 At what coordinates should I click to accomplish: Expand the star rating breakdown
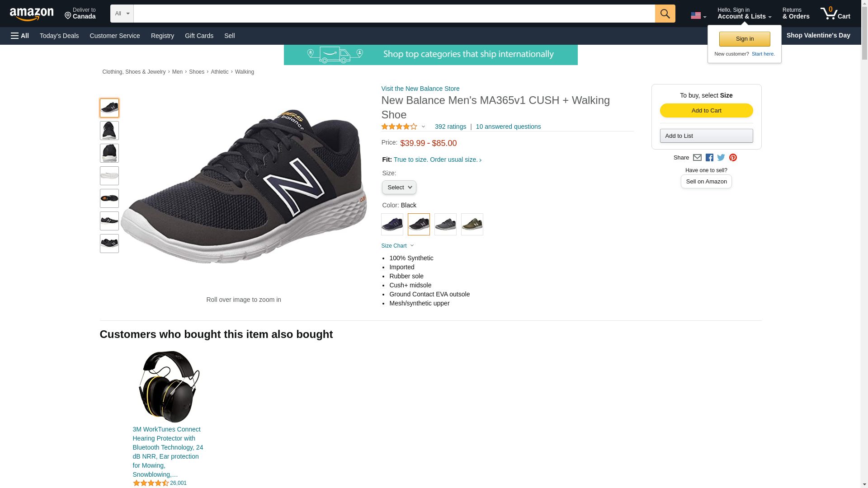pos(403,127)
